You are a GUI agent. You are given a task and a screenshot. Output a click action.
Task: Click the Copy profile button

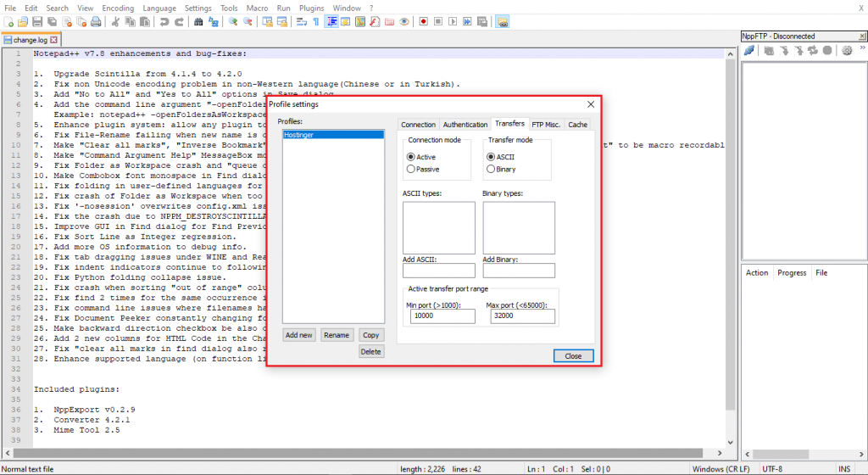coord(371,335)
